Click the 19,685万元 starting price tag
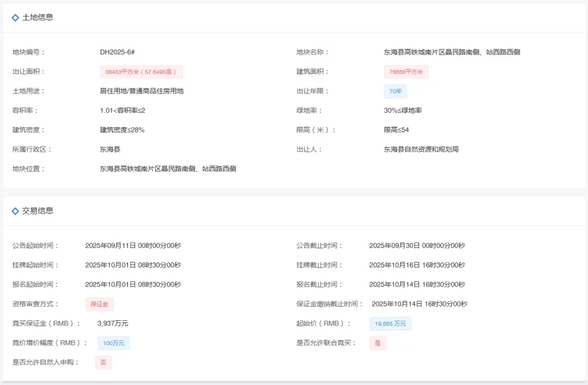588x385 pixels. pyautogui.click(x=390, y=323)
